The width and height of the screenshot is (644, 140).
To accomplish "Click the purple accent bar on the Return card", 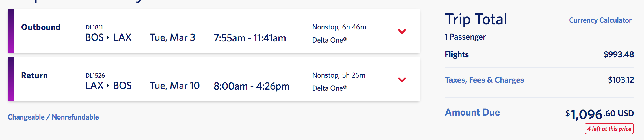I will pyautogui.click(x=11, y=79).
